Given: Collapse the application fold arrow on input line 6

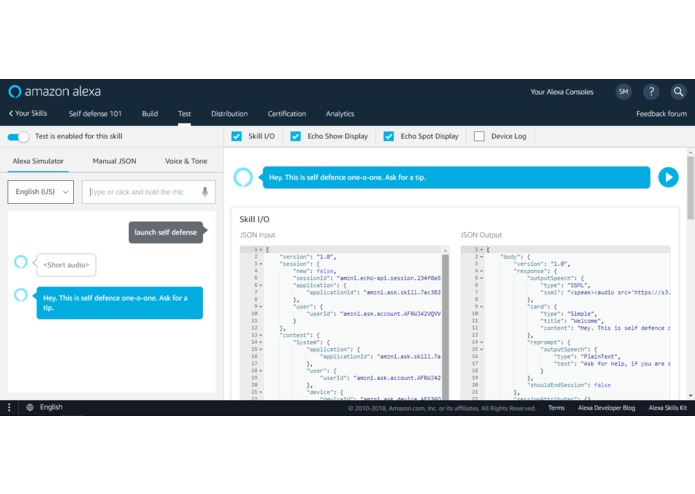Looking at the screenshot, I should [x=261, y=285].
